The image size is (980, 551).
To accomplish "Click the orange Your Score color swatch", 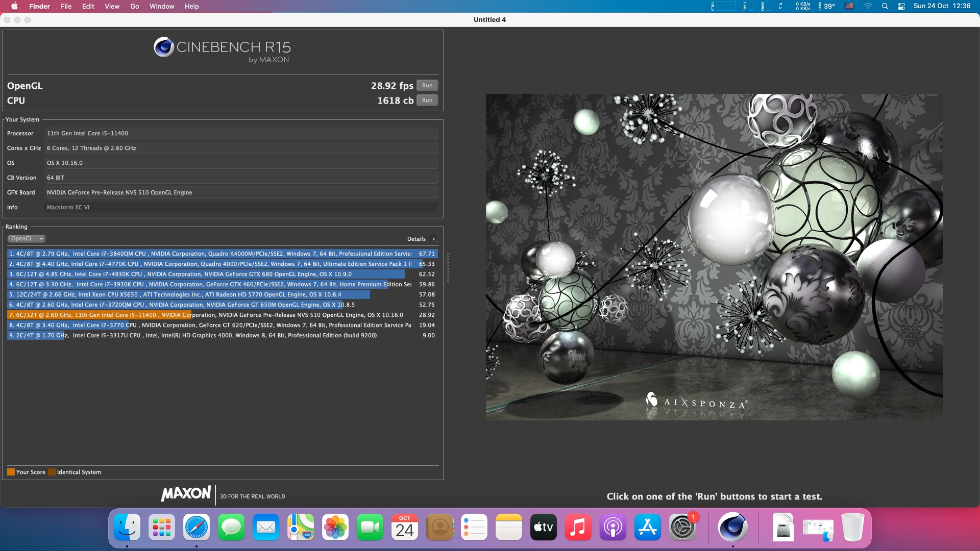I will point(11,472).
